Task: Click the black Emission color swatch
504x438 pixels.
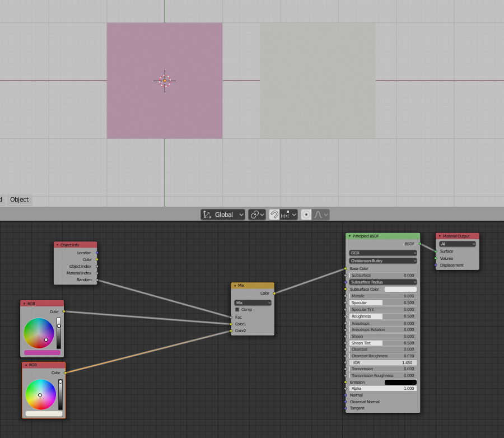Action: 400,382
